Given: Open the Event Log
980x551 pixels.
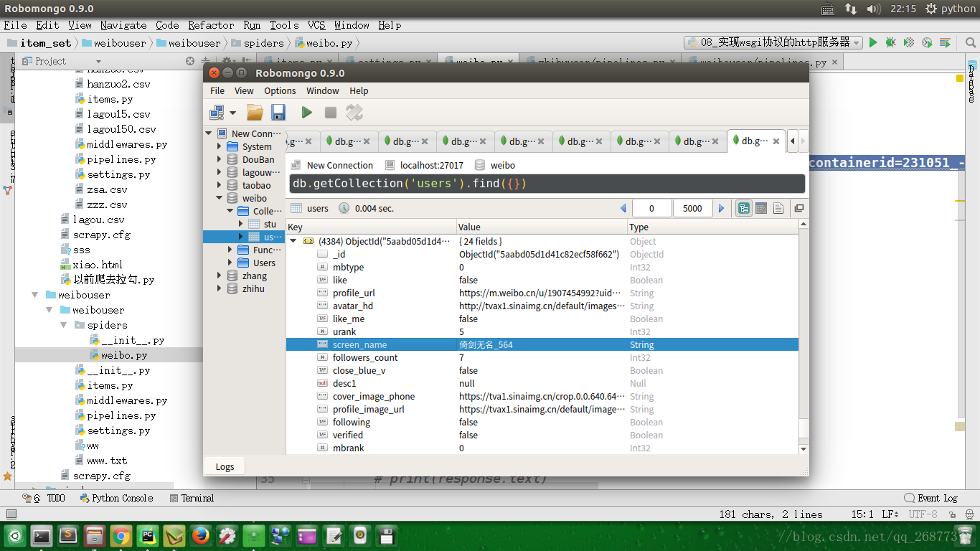Looking at the screenshot, I should [930, 498].
